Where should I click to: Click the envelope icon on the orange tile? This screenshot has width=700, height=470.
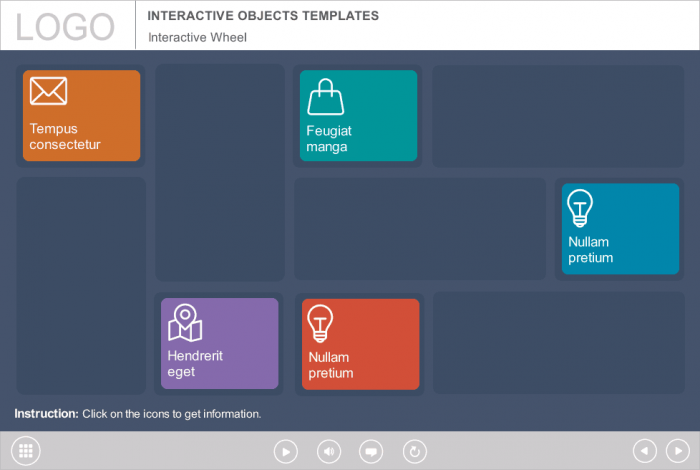pos(48,91)
